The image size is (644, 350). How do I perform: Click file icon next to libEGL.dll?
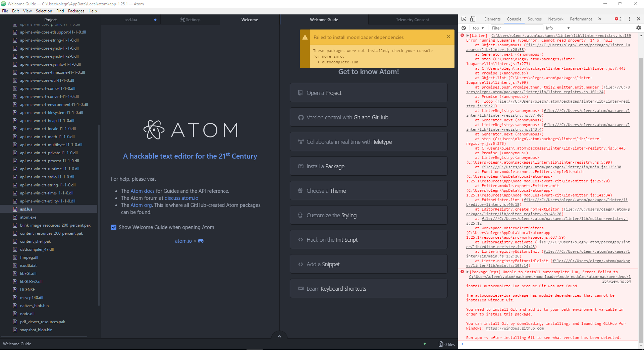pyautogui.click(x=15, y=274)
